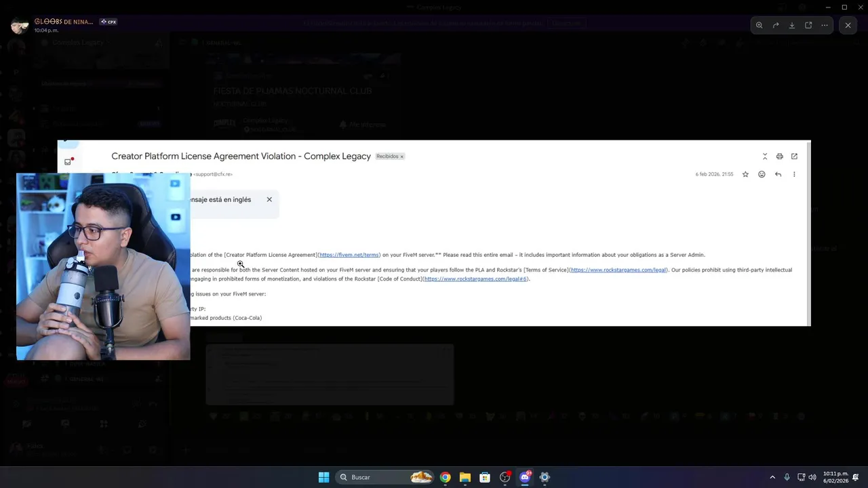Click the streamer webcam overlay

click(103, 266)
